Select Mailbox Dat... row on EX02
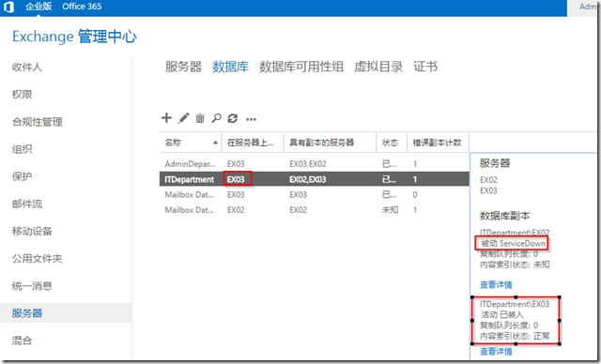Screen dimensions: 601x364 pos(315,210)
